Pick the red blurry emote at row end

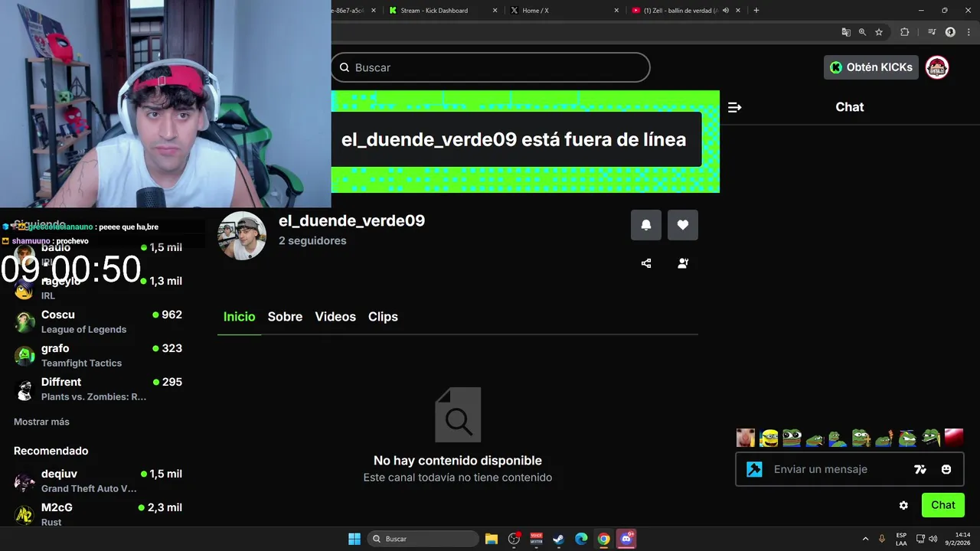pyautogui.click(x=954, y=438)
